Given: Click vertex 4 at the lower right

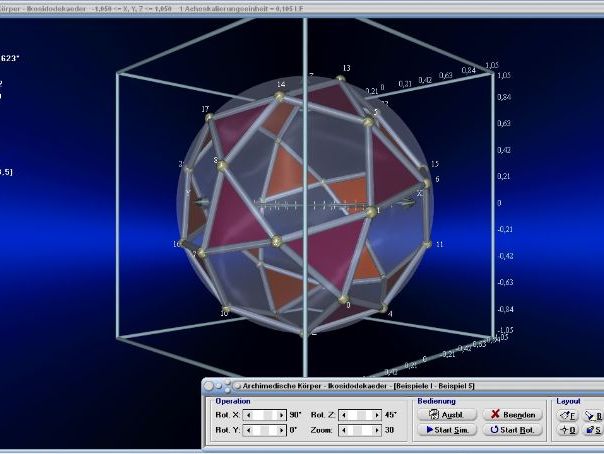Looking at the screenshot, I should (x=383, y=308).
